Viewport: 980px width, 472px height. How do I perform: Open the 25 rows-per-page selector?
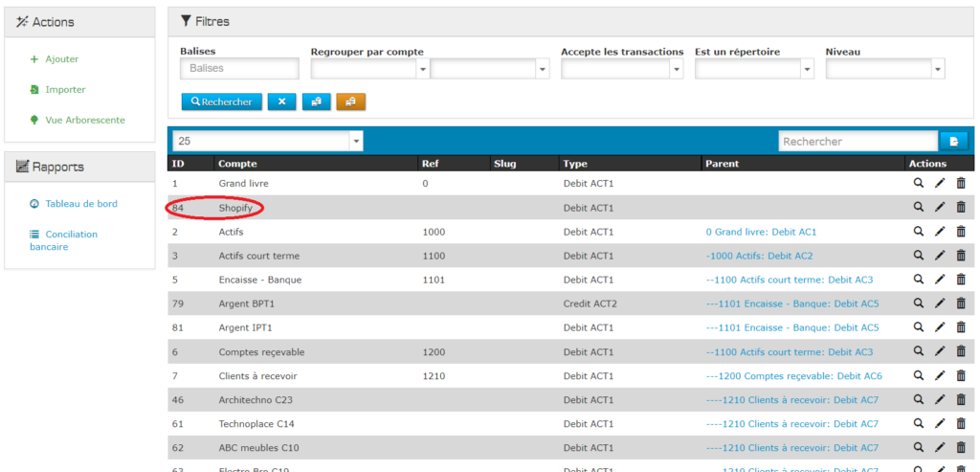click(268, 141)
